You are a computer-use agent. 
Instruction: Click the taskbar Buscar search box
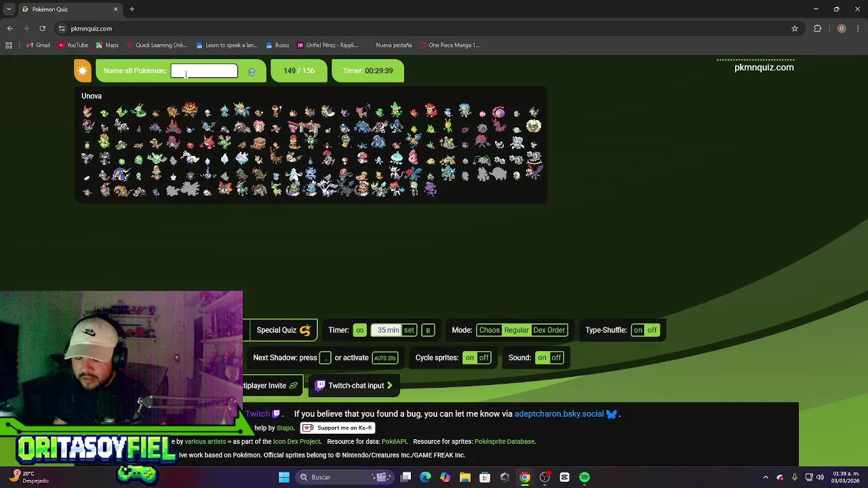click(x=345, y=477)
